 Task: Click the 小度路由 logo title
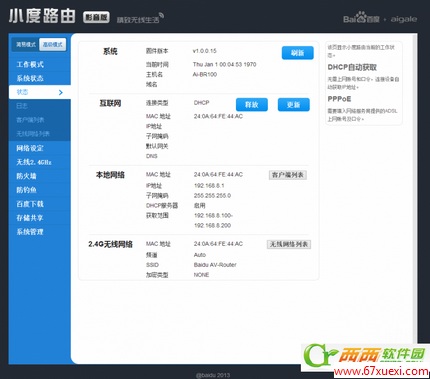coord(42,16)
